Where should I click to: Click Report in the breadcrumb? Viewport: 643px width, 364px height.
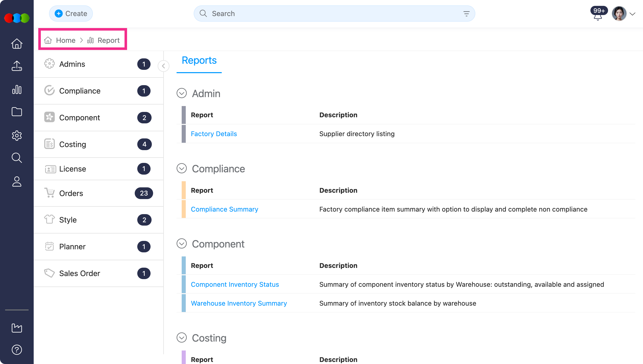click(x=108, y=40)
